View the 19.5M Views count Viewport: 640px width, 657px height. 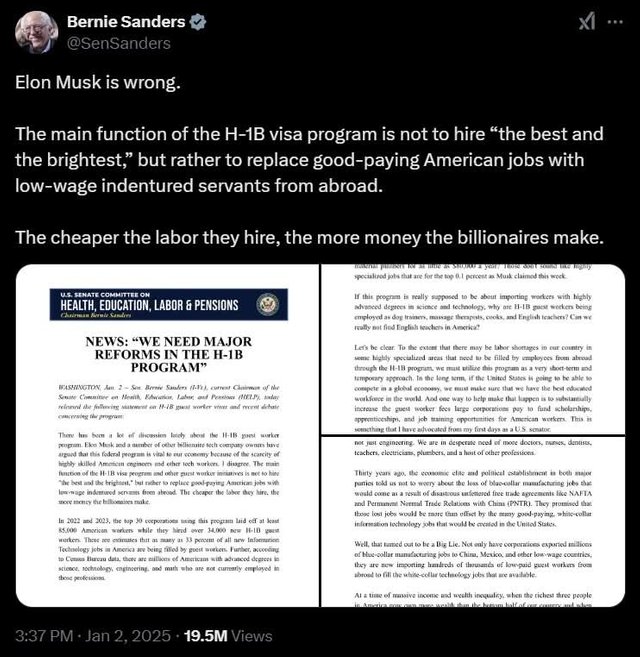point(228,636)
